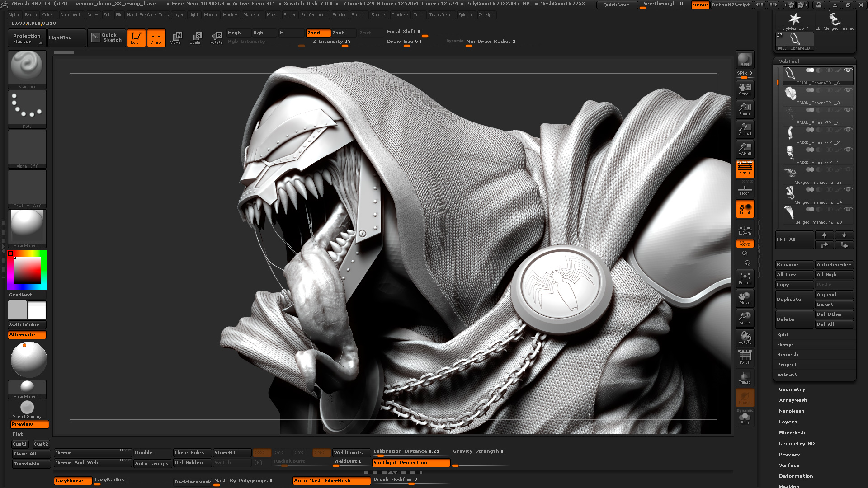
Task: Open the Transform menu
Action: coord(440,15)
